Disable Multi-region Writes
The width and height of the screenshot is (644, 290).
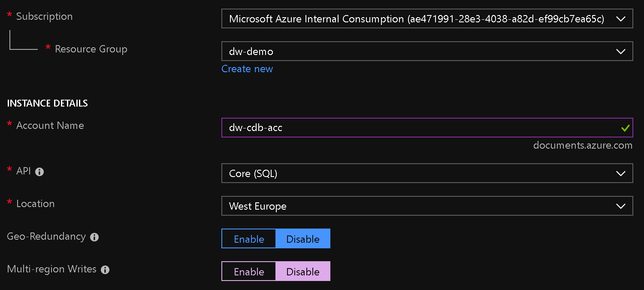pos(303,271)
